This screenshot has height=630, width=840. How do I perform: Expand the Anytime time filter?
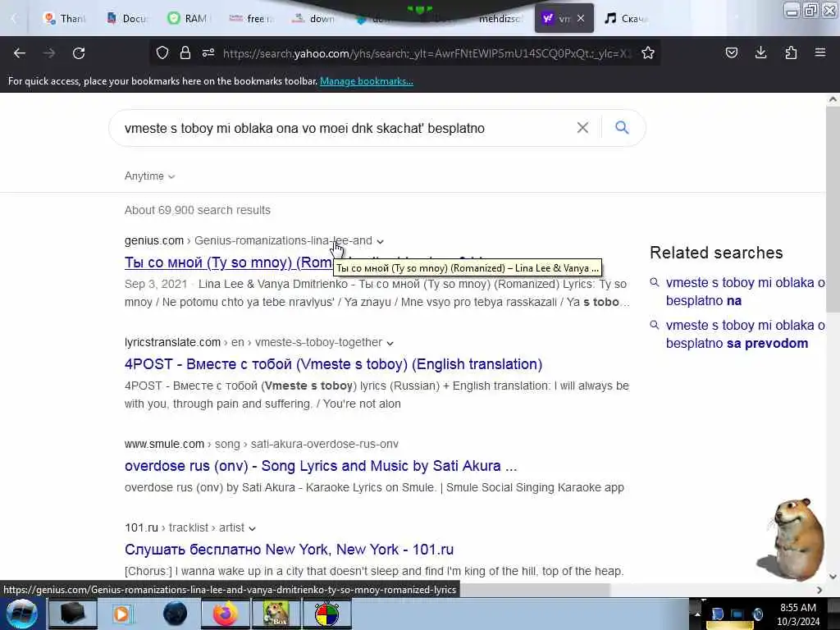point(149,176)
